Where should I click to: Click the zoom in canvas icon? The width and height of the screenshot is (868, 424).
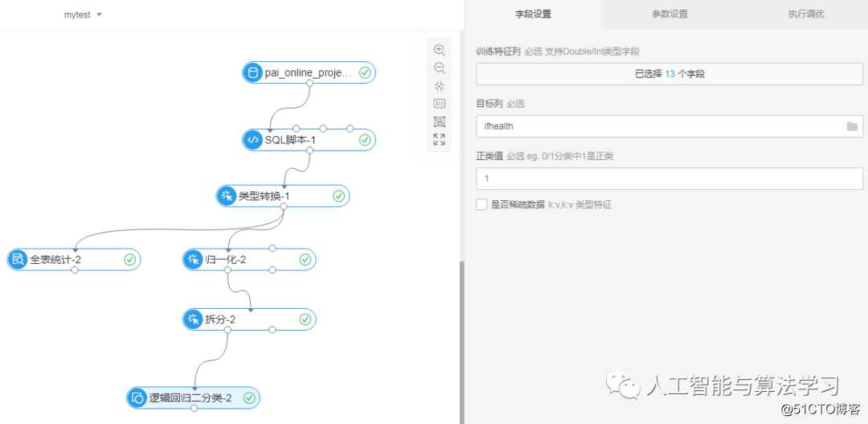coord(439,50)
